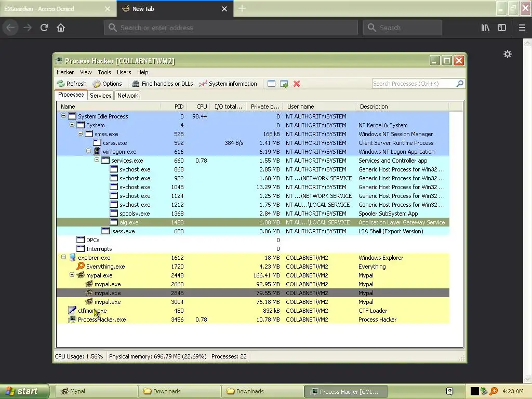Click the find window and thread icon

[x=284, y=84]
